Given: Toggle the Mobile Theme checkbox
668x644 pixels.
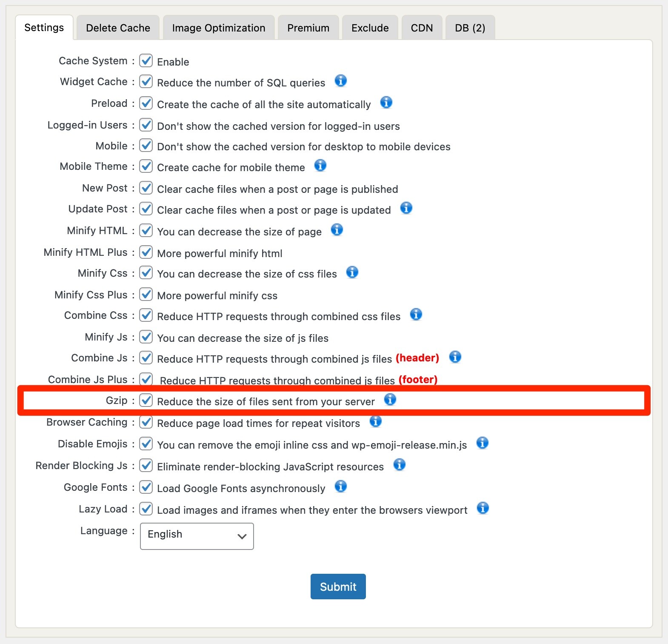Looking at the screenshot, I should pyautogui.click(x=146, y=166).
